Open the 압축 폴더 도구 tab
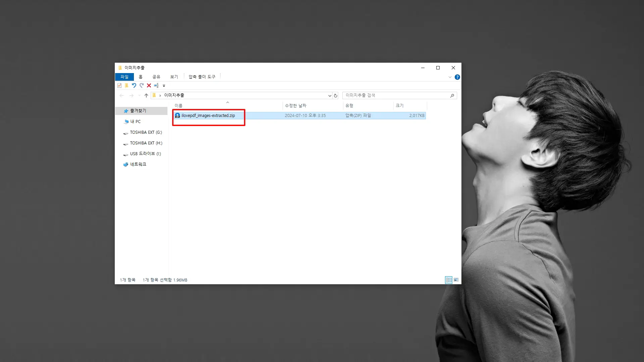 point(202,77)
